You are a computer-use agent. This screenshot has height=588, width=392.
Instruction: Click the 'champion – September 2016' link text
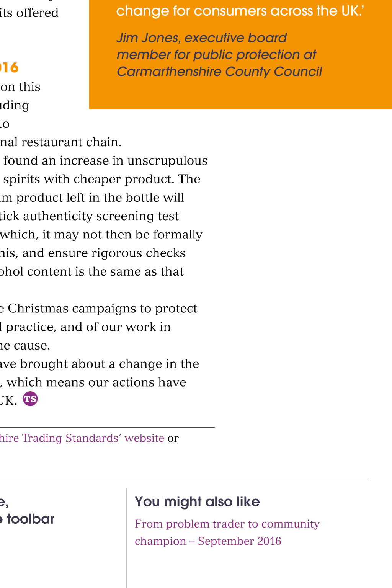(x=208, y=541)
